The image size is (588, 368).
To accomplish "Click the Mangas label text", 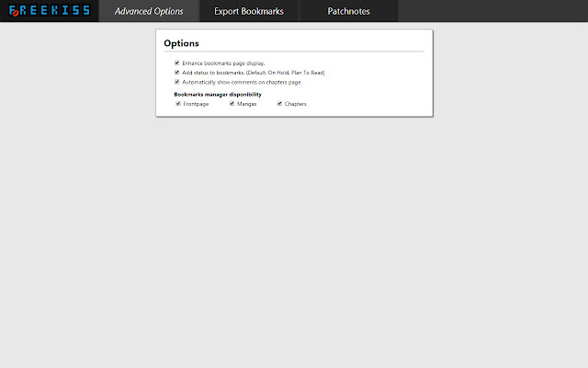I will [247, 104].
